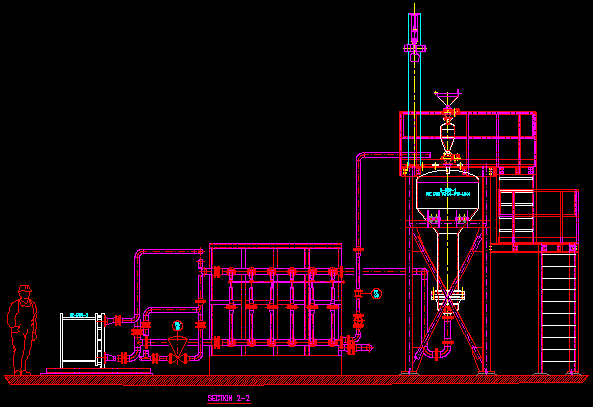Click the U-bend pipe at vessel bottom
The image size is (593, 407).
(x=438, y=352)
